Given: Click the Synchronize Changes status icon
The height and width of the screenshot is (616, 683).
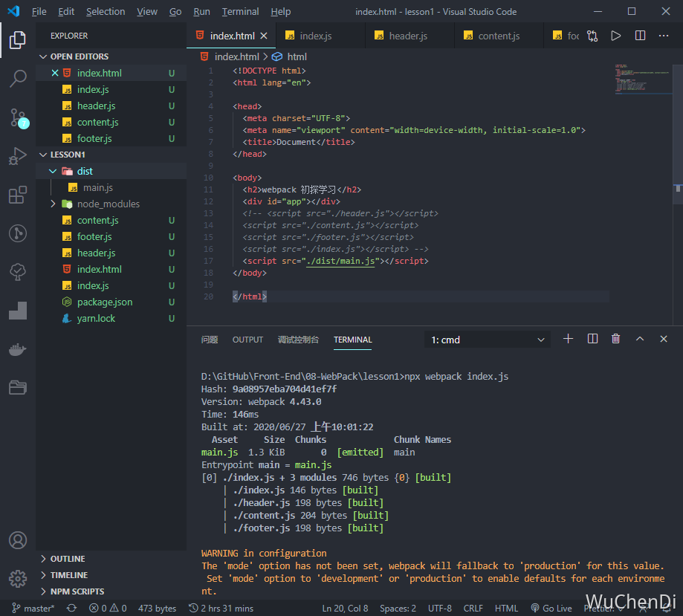Looking at the screenshot, I should pyautogui.click(x=71, y=608).
